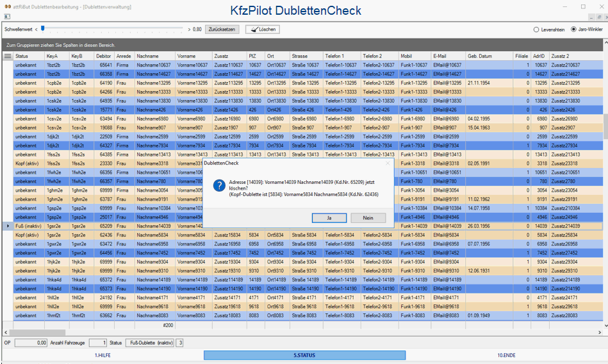Click the Anzahl Fahrzeuge input field
This screenshot has width=608, height=364.
point(97,343)
